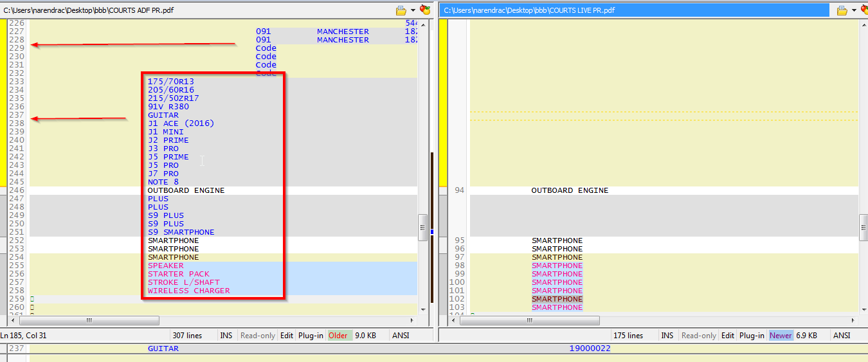Click the '175 lines' status entry
Image resolution: width=868 pixels, height=362 pixels.
(629, 336)
